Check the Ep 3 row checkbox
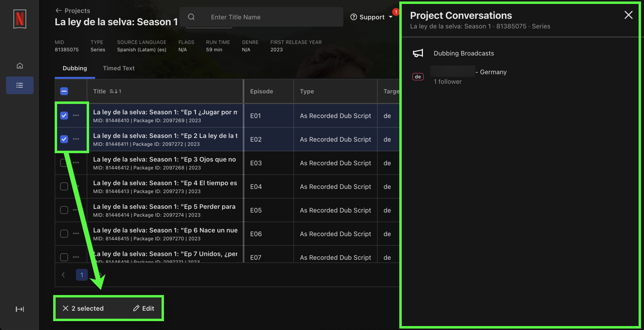 64,163
